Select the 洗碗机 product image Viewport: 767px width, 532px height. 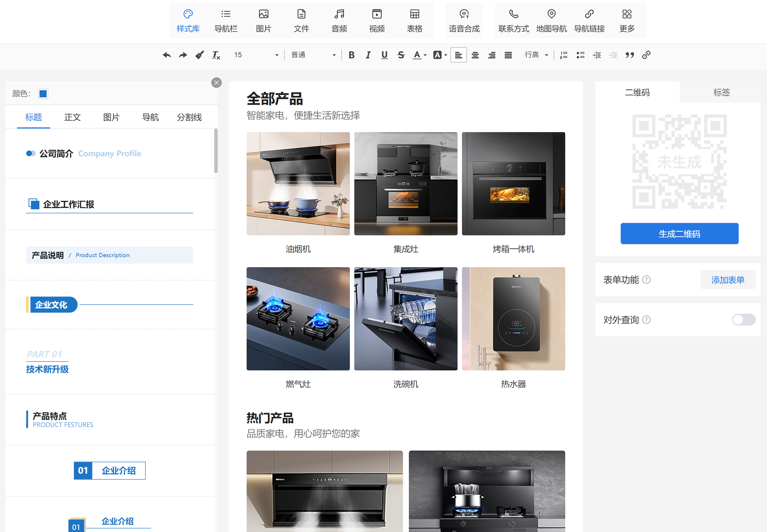(406, 319)
